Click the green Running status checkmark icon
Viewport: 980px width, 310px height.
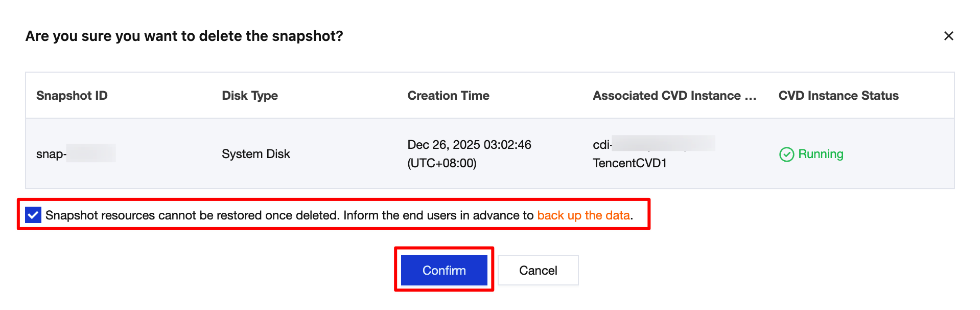[x=786, y=154]
